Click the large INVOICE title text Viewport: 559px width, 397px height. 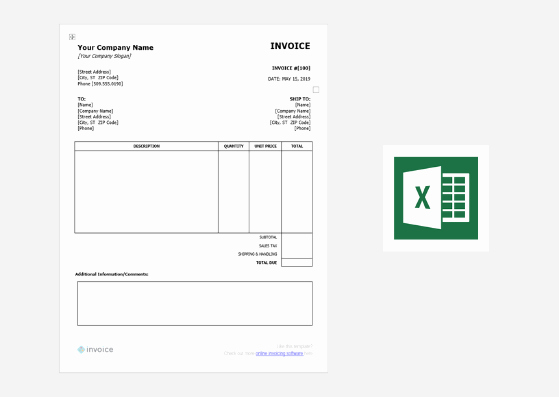click(x=290, y=46)
